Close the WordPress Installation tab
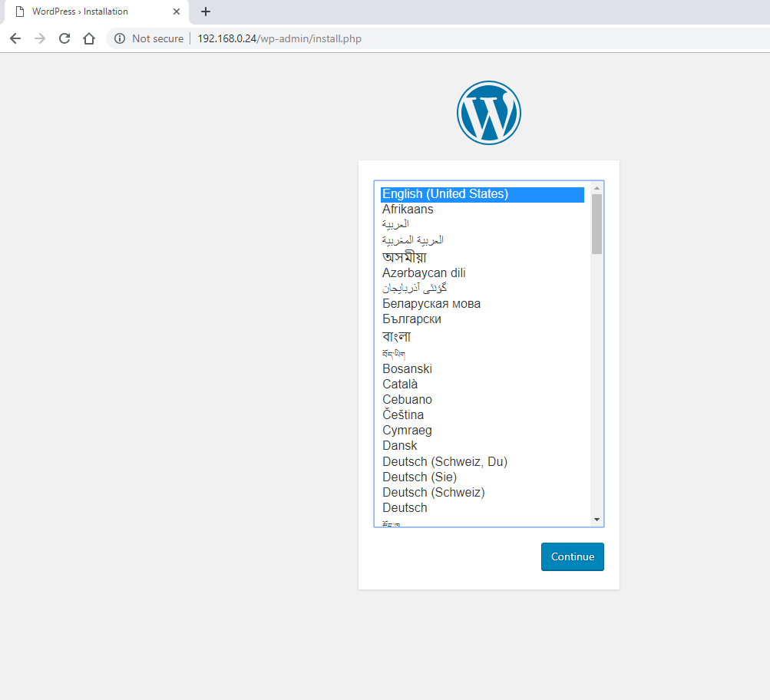The image size is (770, 700). pos(177,12)
